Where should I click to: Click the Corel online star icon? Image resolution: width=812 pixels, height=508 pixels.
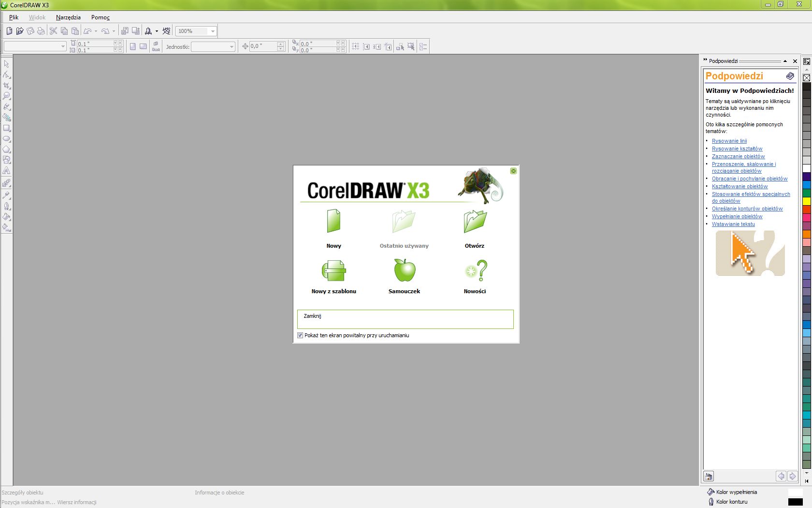(x=166, y=31)
